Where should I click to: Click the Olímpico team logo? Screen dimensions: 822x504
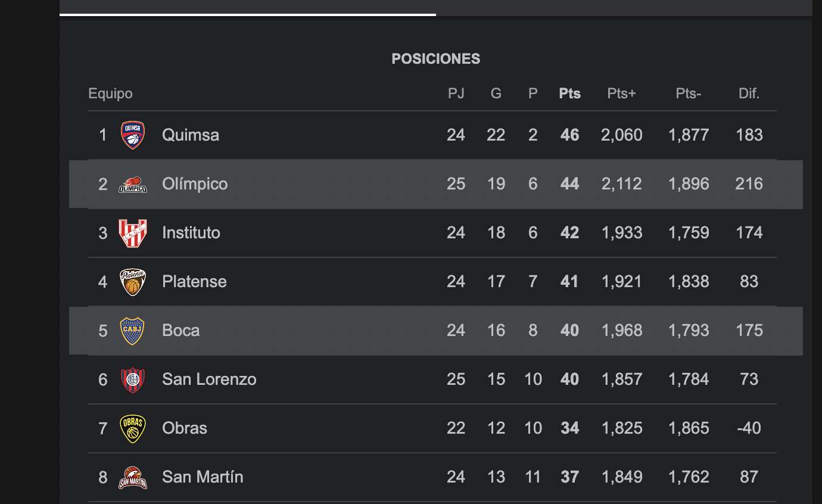click(132, 184)
